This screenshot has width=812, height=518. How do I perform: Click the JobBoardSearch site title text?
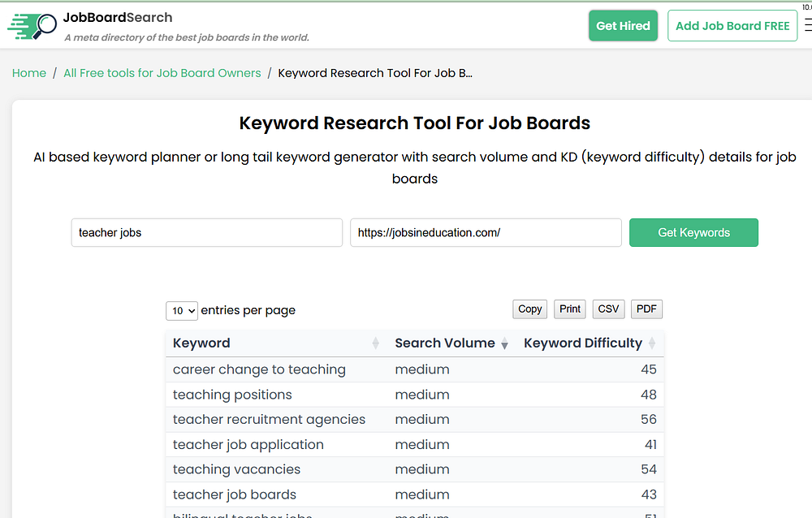[x=118, y=17]
